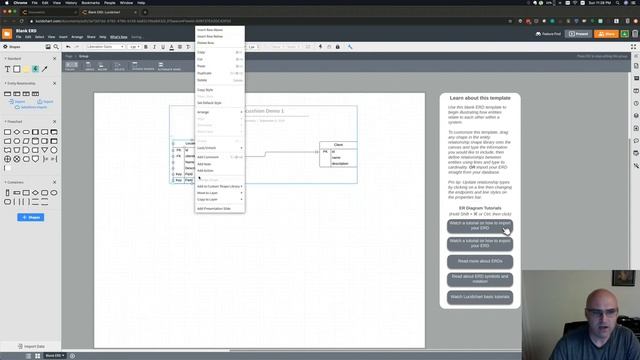
Task: Toggle bold formatting
Action: pos(146,47)
